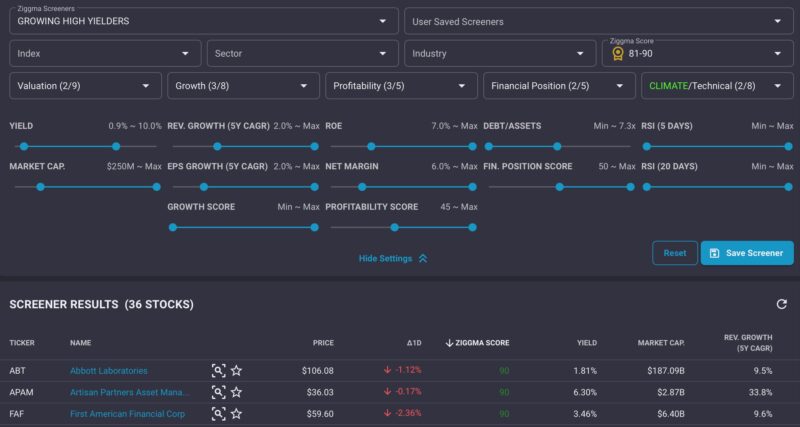This screenshot has height=427, width=800.
Task: Open Artisan Partners Asset Mana... link
Action: [130, 392]
